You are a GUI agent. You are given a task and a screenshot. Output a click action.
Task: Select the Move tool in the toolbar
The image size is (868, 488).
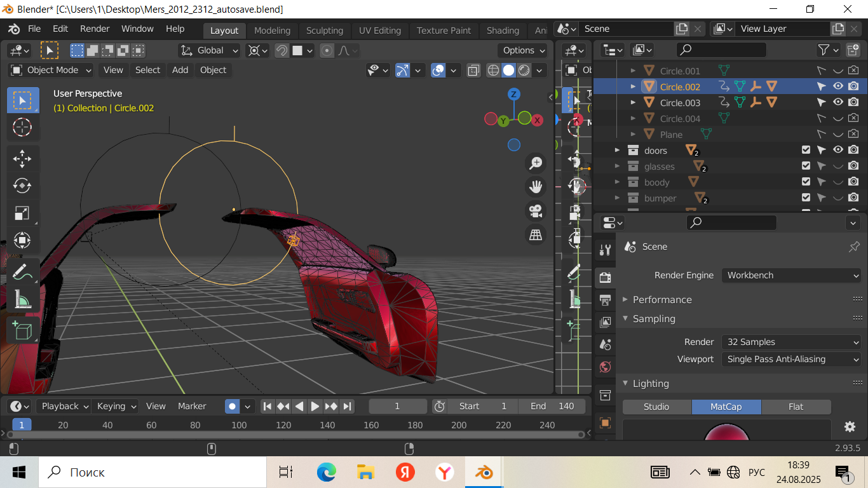(x=22, y=158)
